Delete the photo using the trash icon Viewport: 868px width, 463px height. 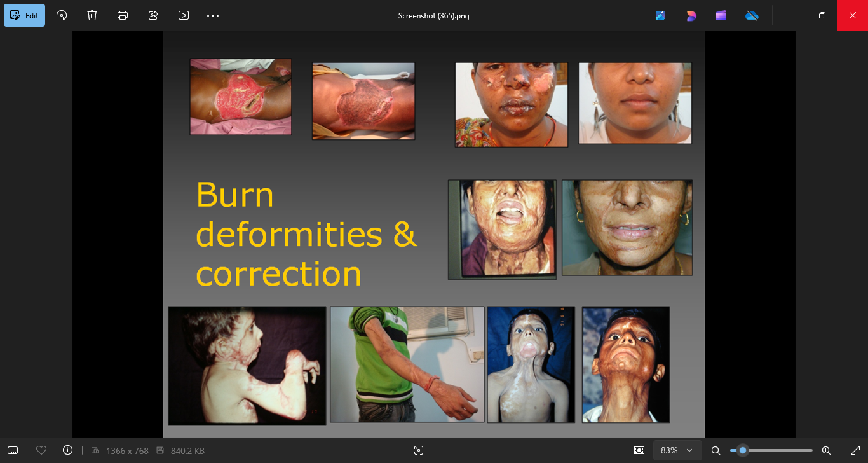tap(92, 15)
